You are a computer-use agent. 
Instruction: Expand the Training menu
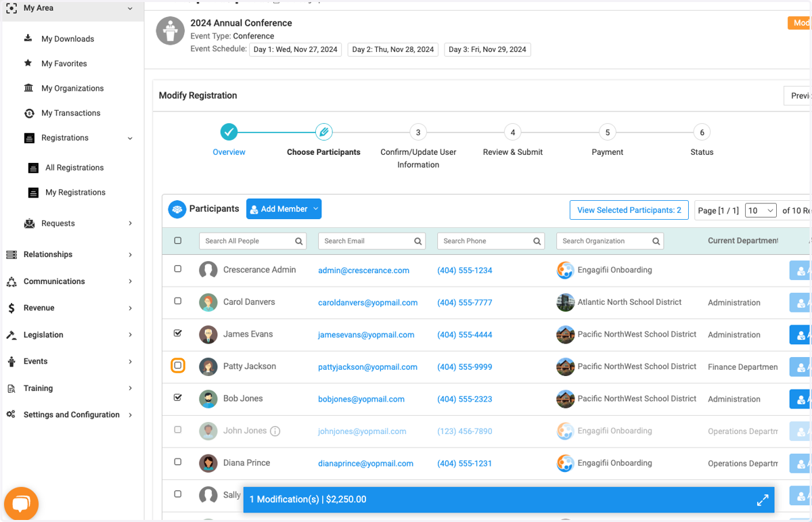[130, 388]
